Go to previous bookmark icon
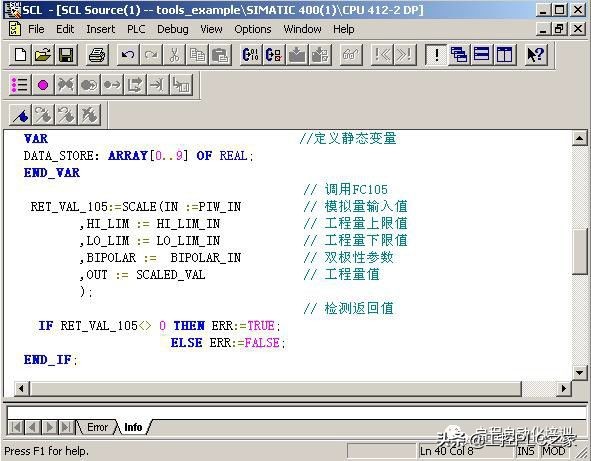 coord(66,115)
